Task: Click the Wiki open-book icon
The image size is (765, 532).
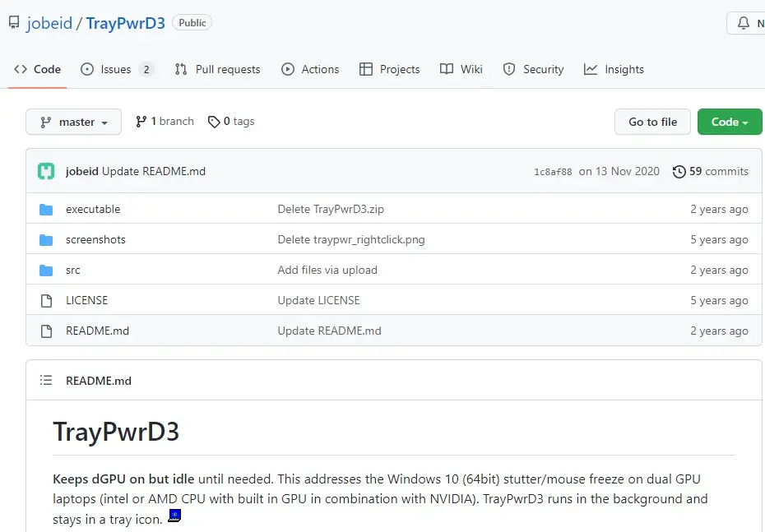Action: [447, 69]
